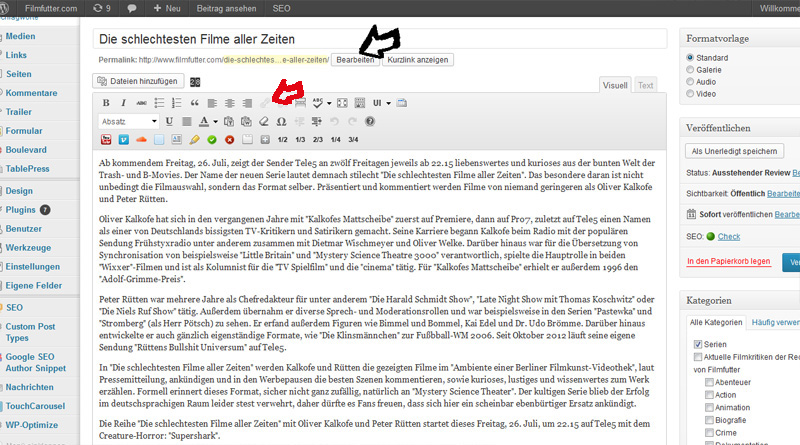The image size is (800, 445).
Task: Click the underline icon in second toolbar row
Action: pos(171,121)
